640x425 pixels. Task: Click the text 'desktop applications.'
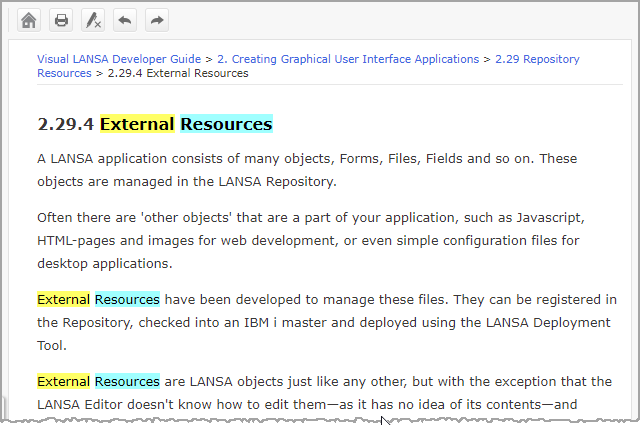pos(105,264)
